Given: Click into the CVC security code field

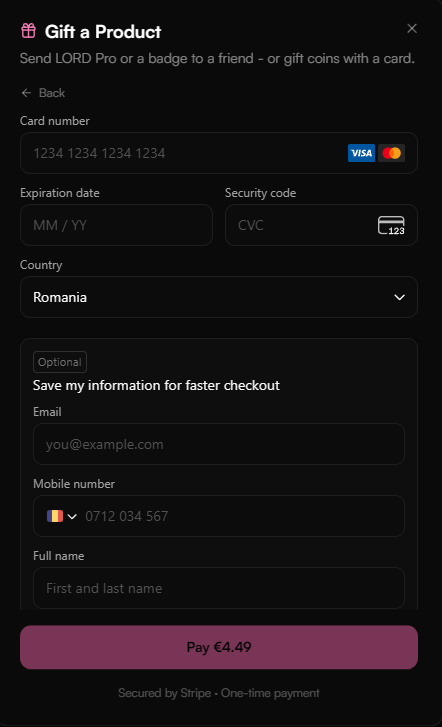Looking at the screenshot, I should [x=321, y=225].
